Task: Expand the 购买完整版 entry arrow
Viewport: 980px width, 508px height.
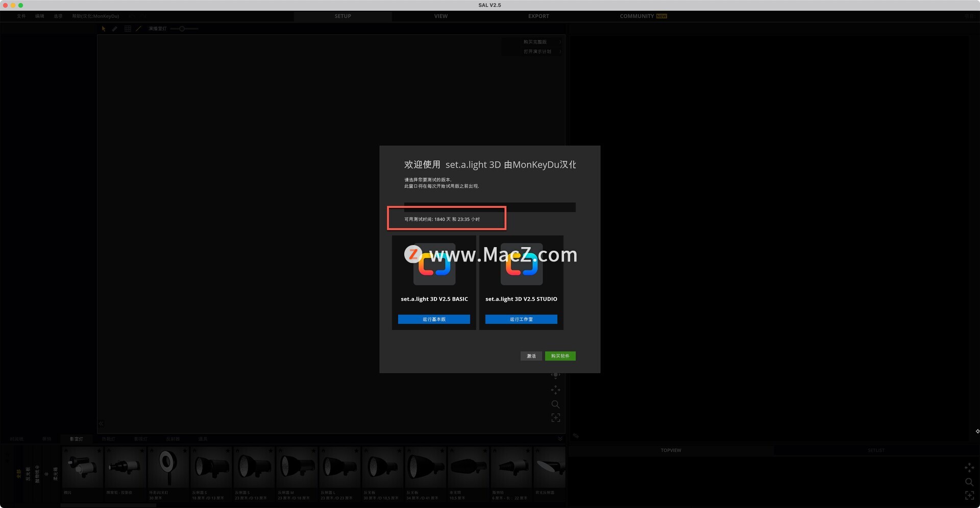Action: pyautogui.click(x=560, y=42)
